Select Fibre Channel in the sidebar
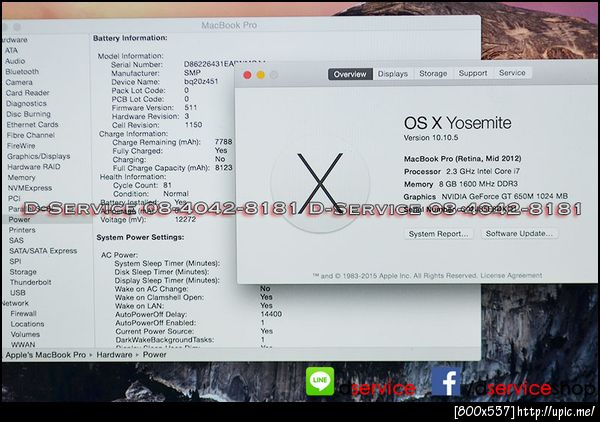The height and width of the screenshot is (422, 600). [31, 135]
